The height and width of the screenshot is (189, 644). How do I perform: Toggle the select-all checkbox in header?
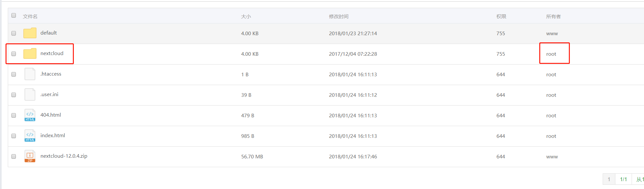[14, 15]
